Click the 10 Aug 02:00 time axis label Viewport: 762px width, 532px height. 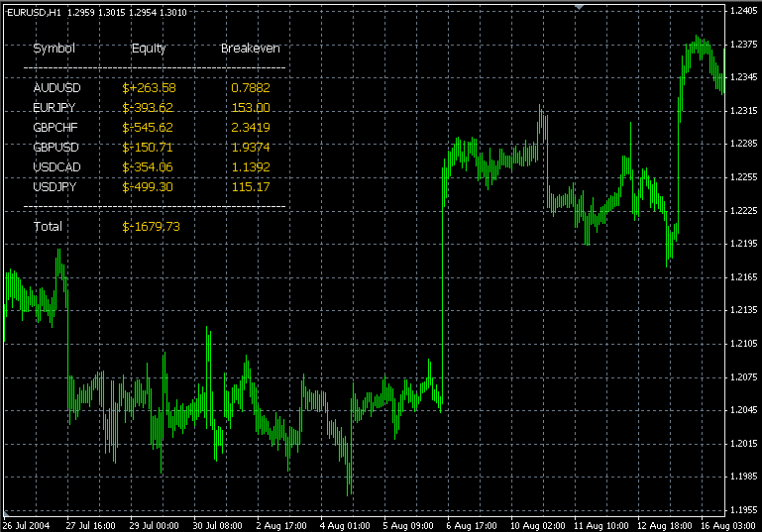tap(537, 526)
